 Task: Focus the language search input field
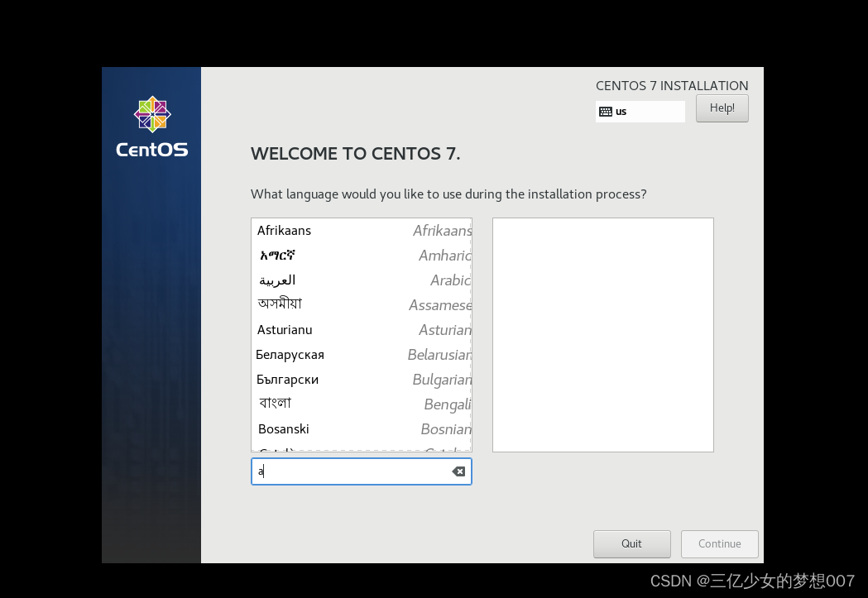361,471
